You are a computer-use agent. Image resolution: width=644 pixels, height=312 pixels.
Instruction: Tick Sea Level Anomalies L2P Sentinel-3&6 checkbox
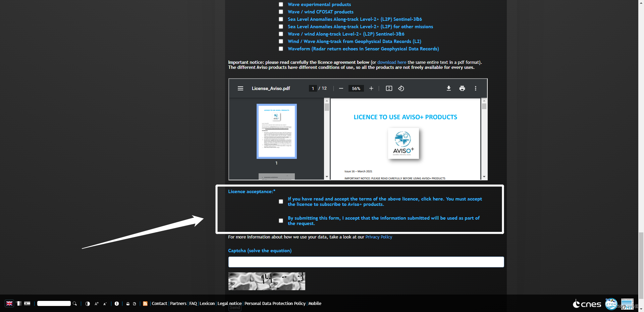(281, 19)
